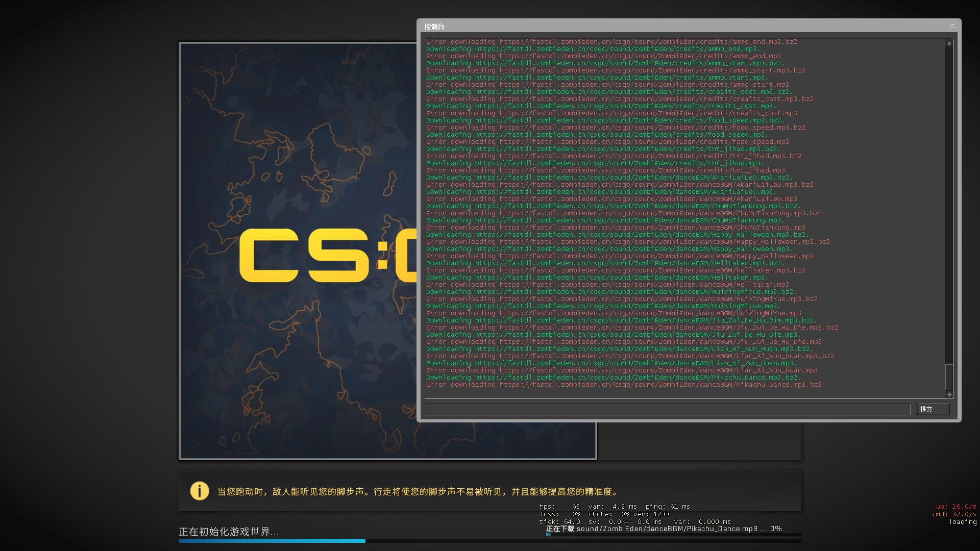Click the yellow info tip icon

tap(200, 491)
